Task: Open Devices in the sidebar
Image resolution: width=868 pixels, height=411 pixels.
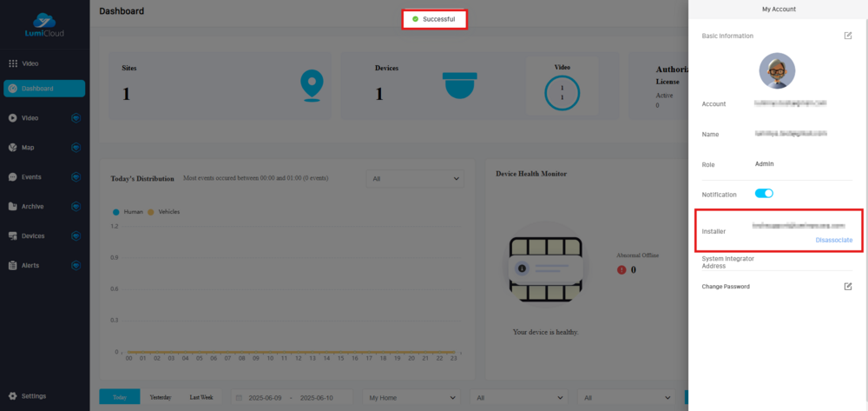Action: pos(33,236)
